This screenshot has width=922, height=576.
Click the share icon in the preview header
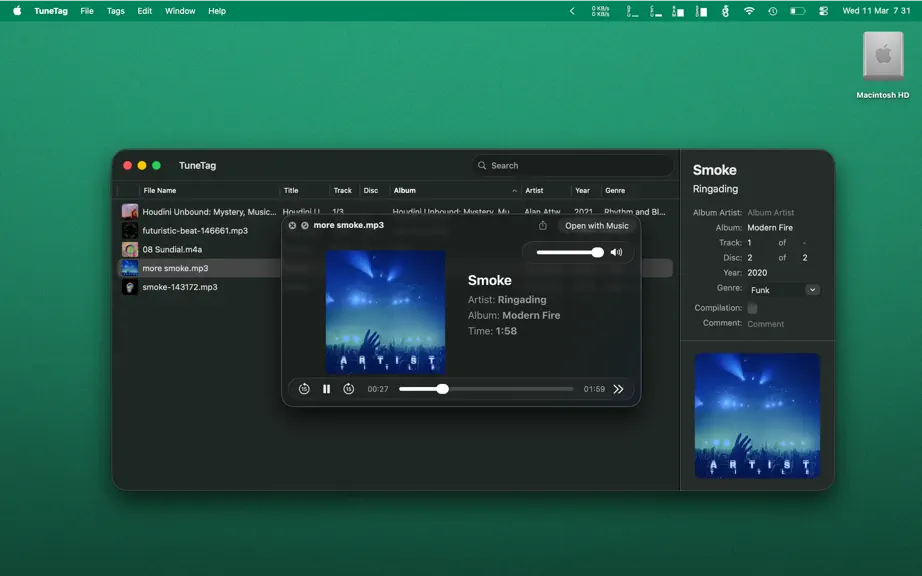pyautogui.click(x=543, y=226)
